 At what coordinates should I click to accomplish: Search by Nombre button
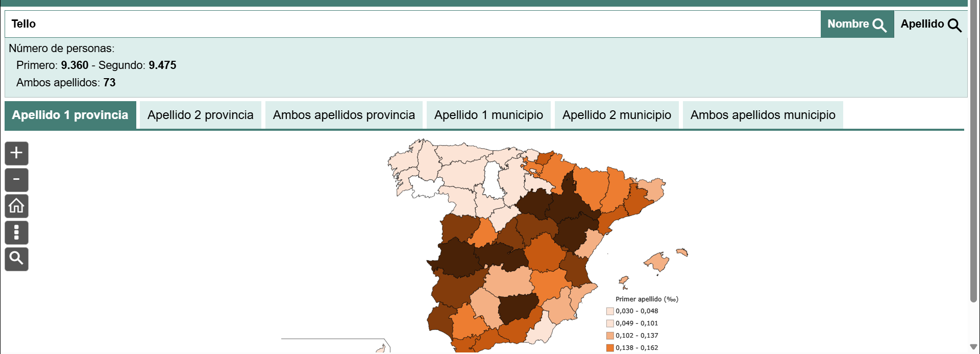point(856,24)
